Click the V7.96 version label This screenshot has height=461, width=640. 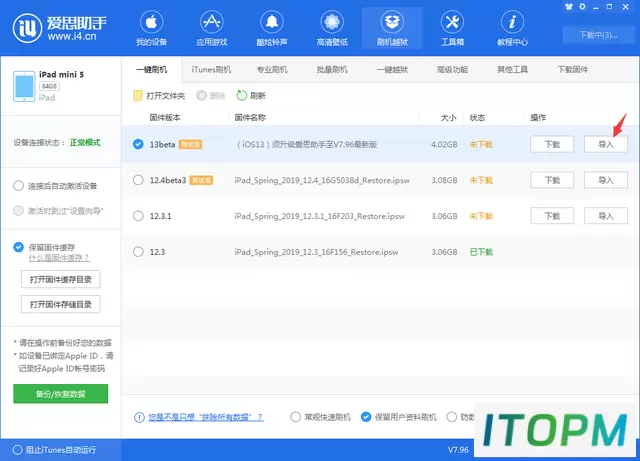pos(458,450)
